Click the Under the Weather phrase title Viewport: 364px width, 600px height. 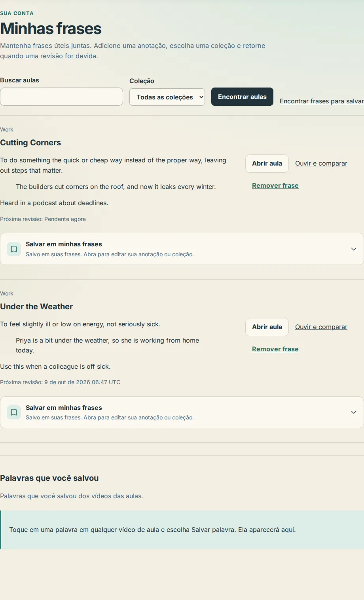(x=36, y=307)
